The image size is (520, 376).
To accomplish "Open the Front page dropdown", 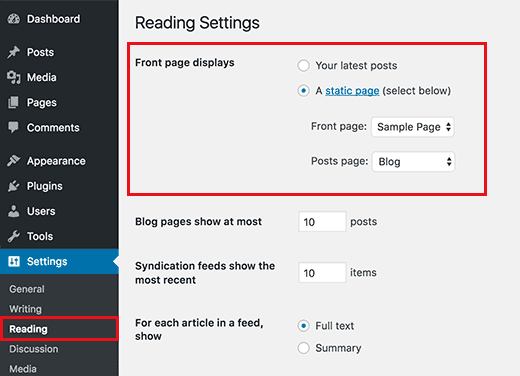I will (x=413, y=127).
